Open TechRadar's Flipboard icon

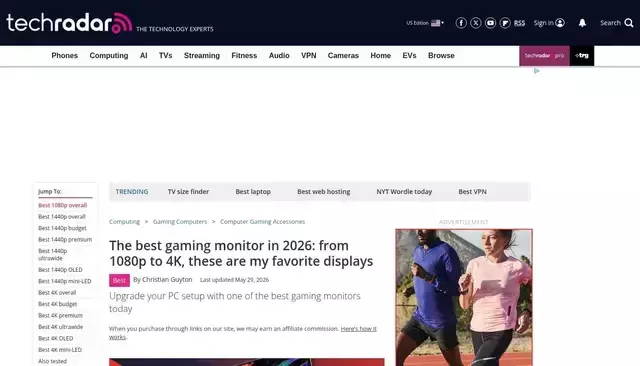[x=505, y=23]
